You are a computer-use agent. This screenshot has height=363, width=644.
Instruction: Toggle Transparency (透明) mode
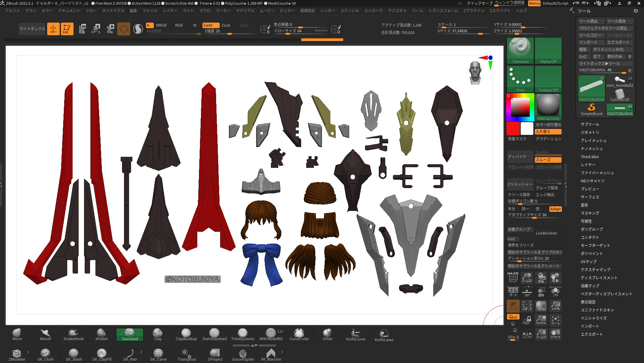541,292
